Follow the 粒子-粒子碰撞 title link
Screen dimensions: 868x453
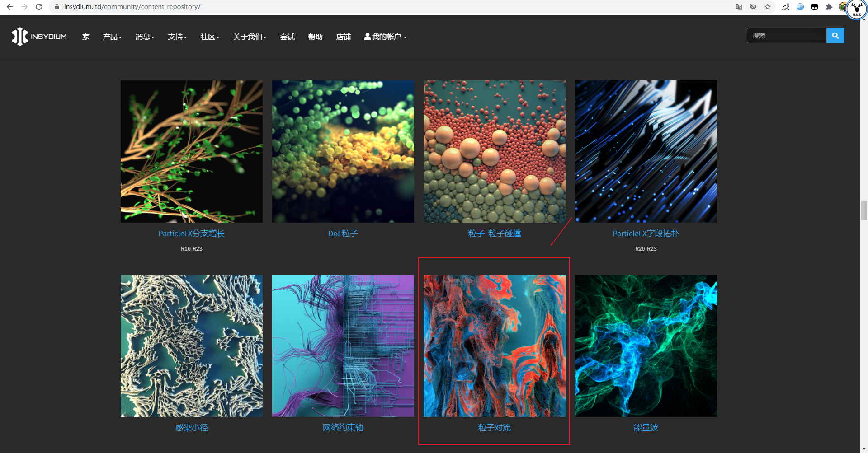click(495, 234)
